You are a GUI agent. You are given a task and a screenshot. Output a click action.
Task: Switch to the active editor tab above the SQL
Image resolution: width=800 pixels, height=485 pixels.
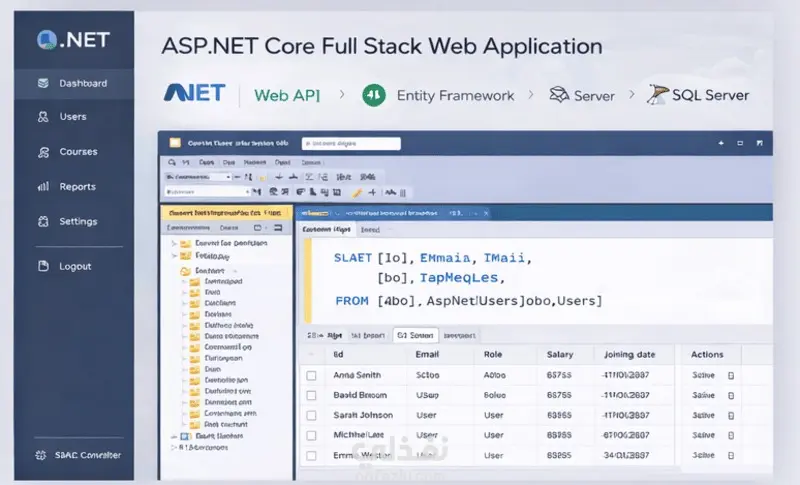click(x=327, y=229)
